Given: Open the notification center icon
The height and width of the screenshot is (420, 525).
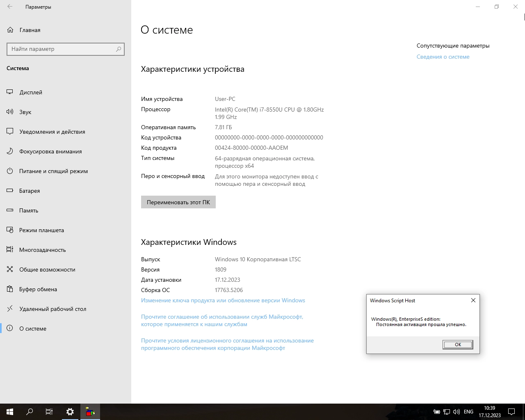Looking at the screenshot, I should (511, 412).
